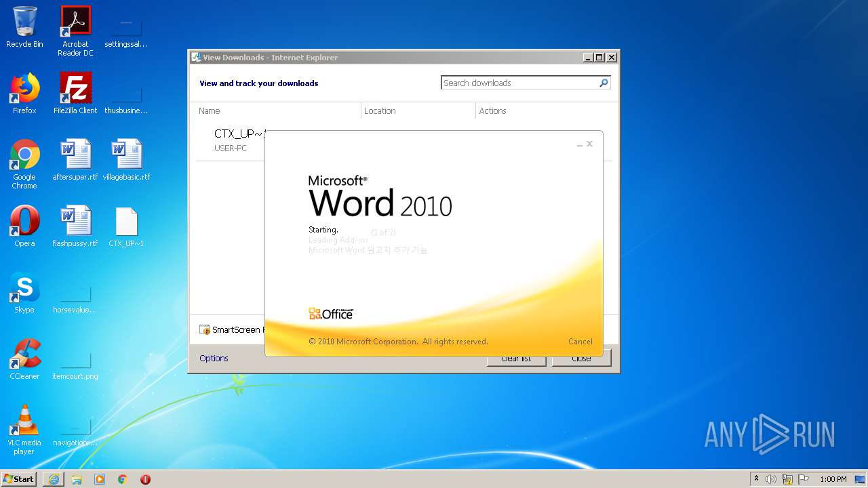Launch Skype desktop shortcut
This screenshot has height=488, width=868.
pyautogui.click(x=24, y=293)
